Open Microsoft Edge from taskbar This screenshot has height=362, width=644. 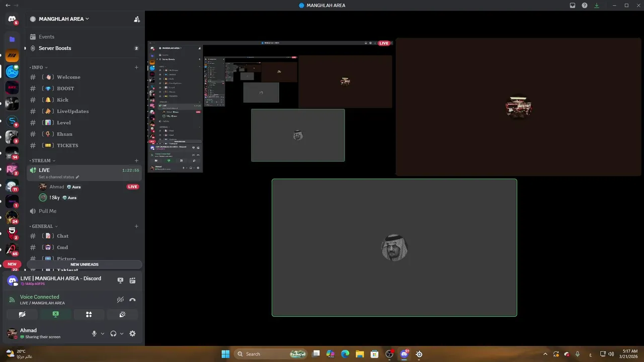click(x=345, y=354)
